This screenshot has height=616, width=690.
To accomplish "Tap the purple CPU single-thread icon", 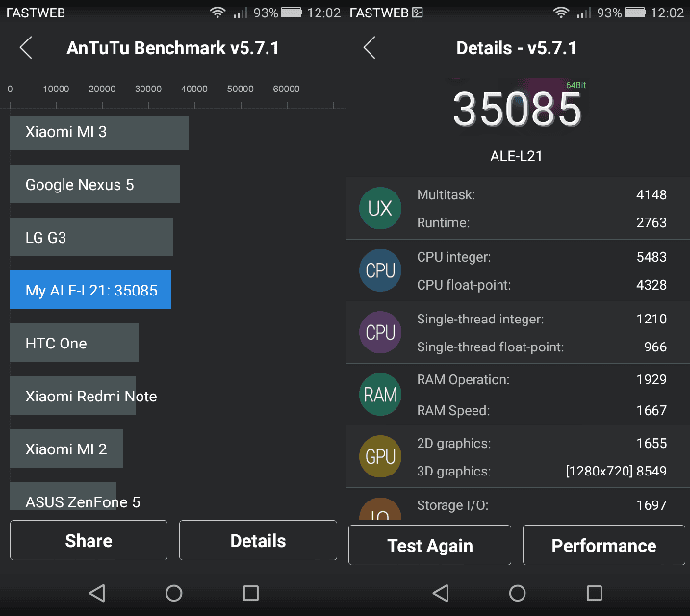I will (x=379, y=332).
